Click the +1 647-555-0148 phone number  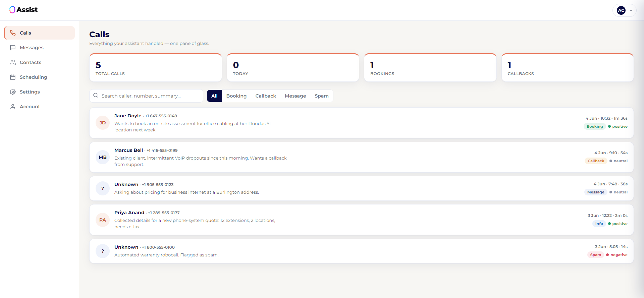[161, 116]
